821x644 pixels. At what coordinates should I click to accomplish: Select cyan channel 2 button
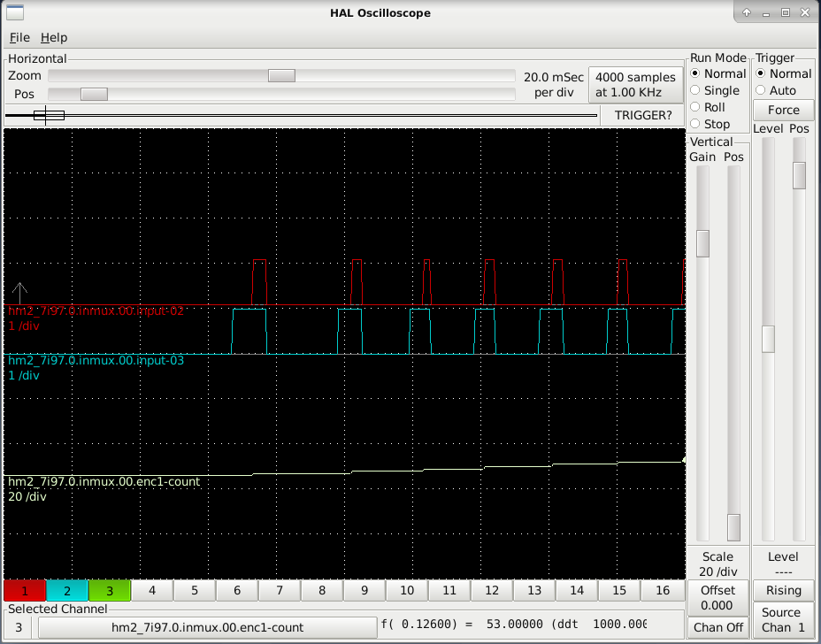pyautogui.click(x=67, y=591)
